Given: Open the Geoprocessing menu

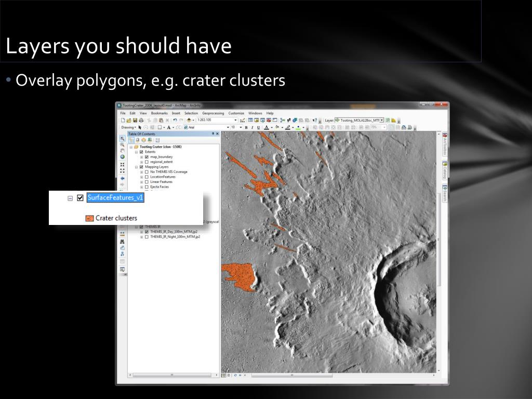Looking at the screenshot, I should (x=213, y=113).
